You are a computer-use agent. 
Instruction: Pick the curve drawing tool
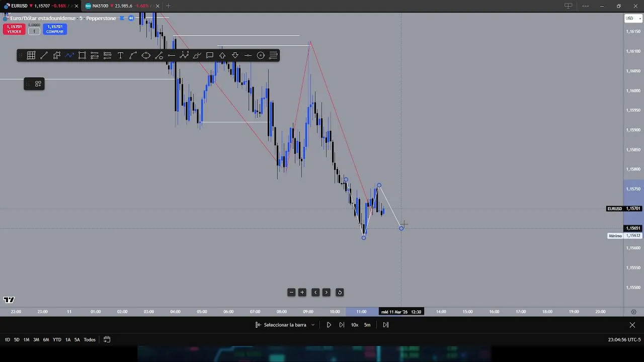coord(133,55)
